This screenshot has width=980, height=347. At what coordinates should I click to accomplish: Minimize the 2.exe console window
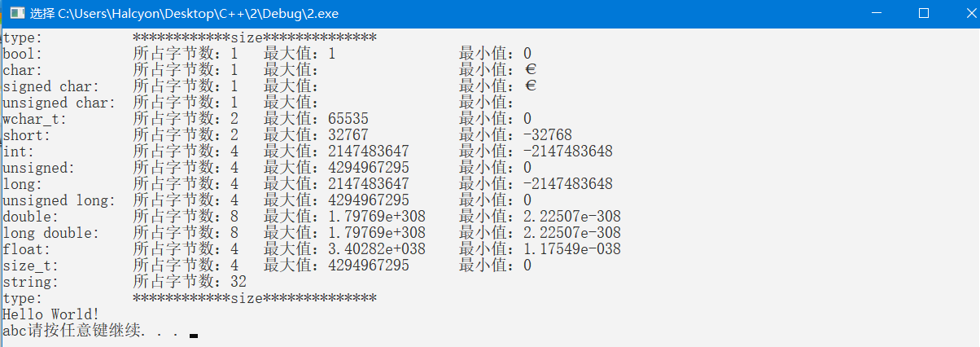877,14
